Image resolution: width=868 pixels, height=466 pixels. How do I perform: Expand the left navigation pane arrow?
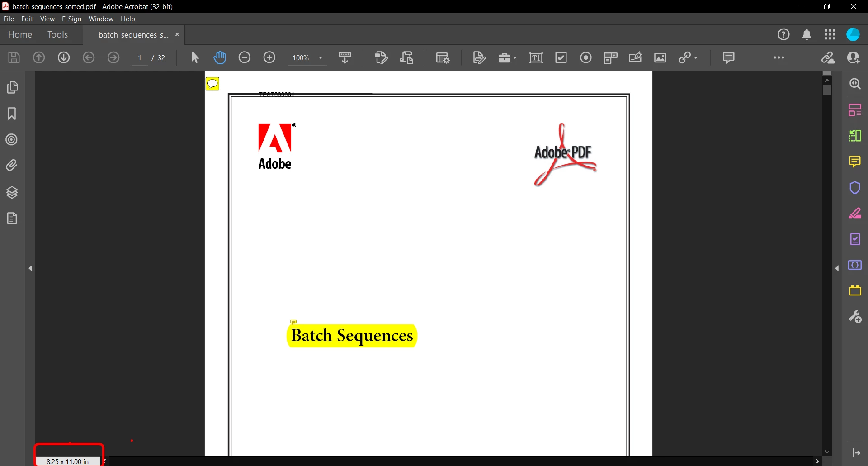pyautogui.click(x=30, y=269)
